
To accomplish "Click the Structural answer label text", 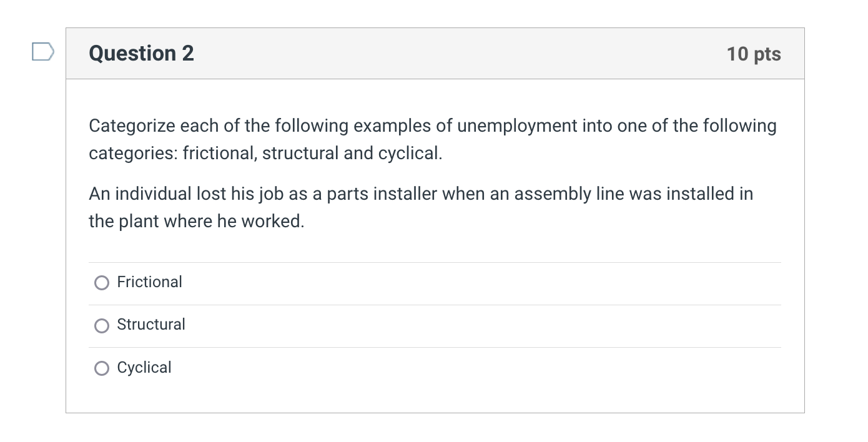I will point(151,325).
